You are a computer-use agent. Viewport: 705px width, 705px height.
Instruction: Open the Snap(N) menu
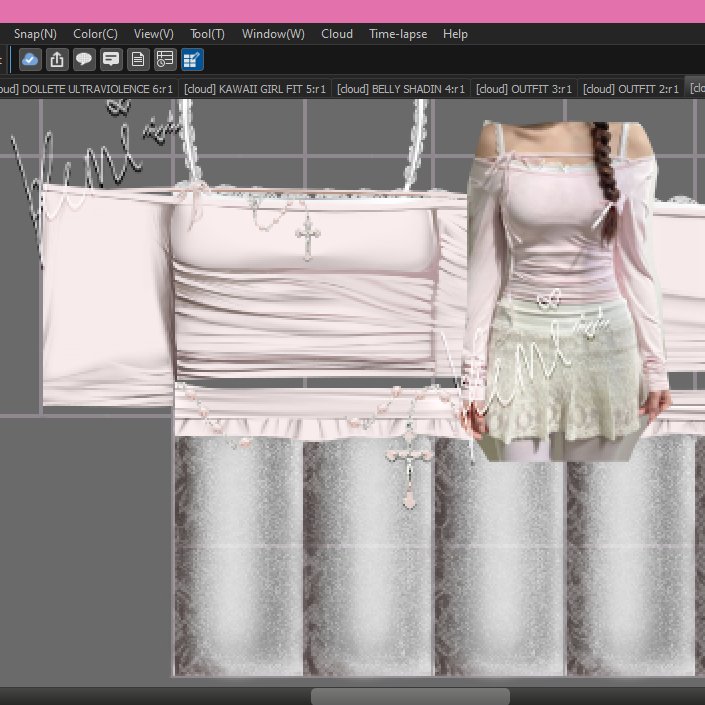[35, 34]
